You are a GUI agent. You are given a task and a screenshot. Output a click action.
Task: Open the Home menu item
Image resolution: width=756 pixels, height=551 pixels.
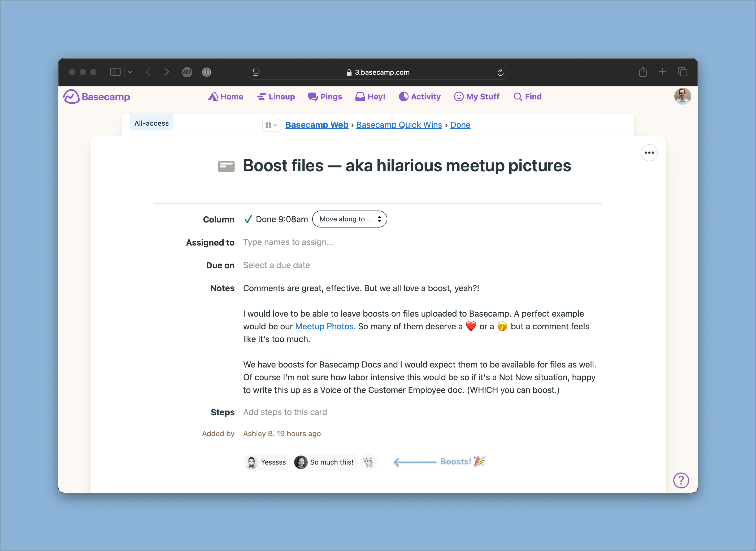225,97
